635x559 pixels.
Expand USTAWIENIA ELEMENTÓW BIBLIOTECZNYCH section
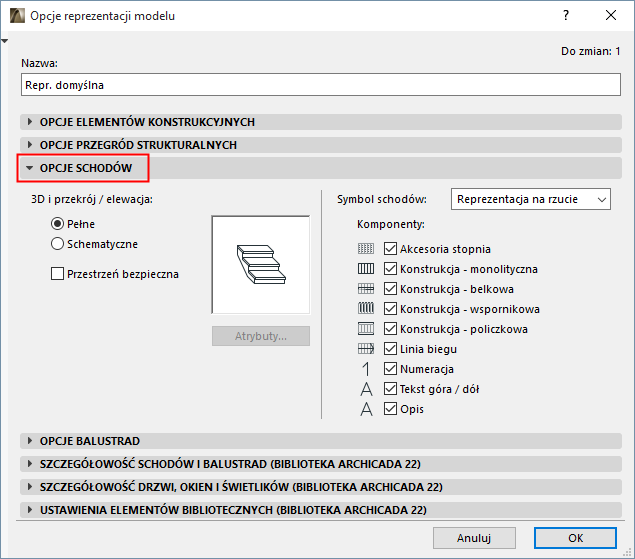pos(321,510)
